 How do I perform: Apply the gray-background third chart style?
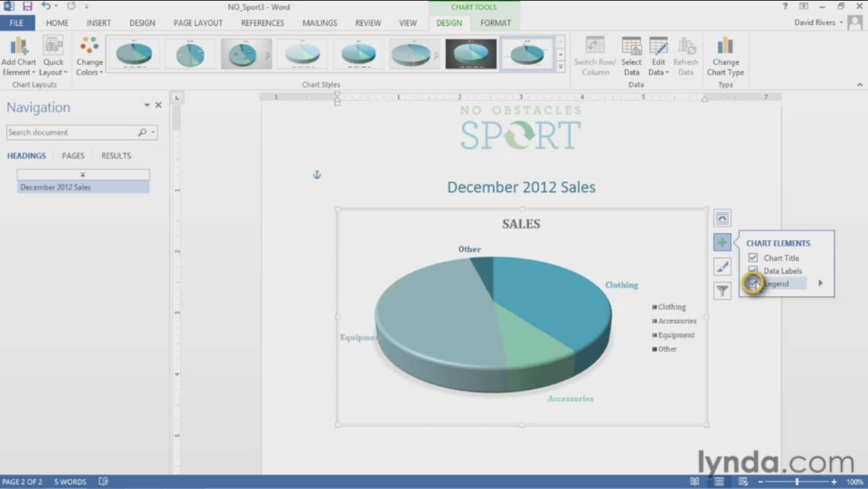point(246,54)
